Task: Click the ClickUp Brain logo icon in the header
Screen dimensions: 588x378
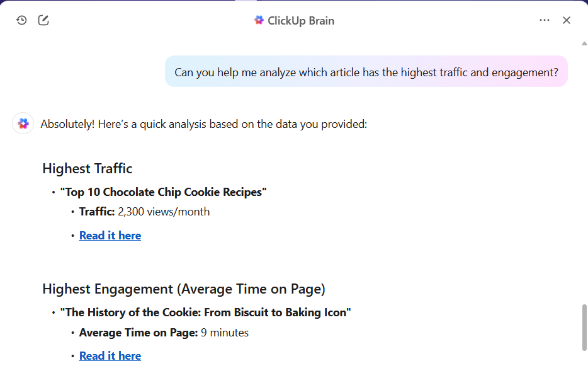Action: click(x=259, y=20)
